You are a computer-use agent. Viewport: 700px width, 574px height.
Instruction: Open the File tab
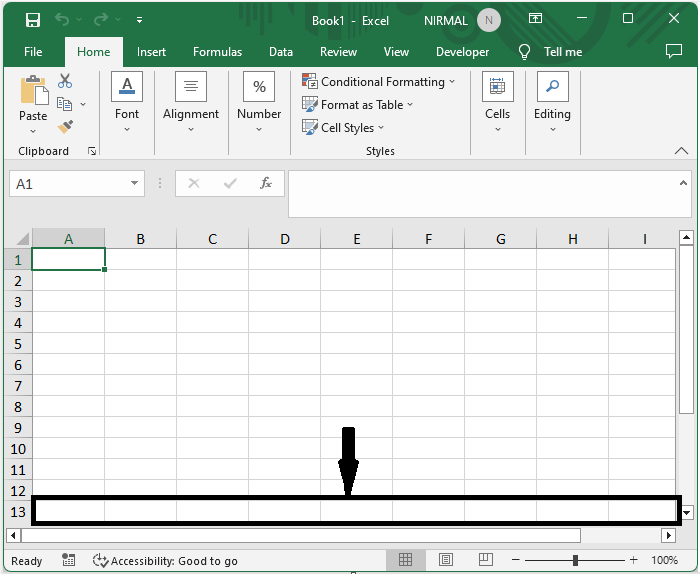point(33,52)
